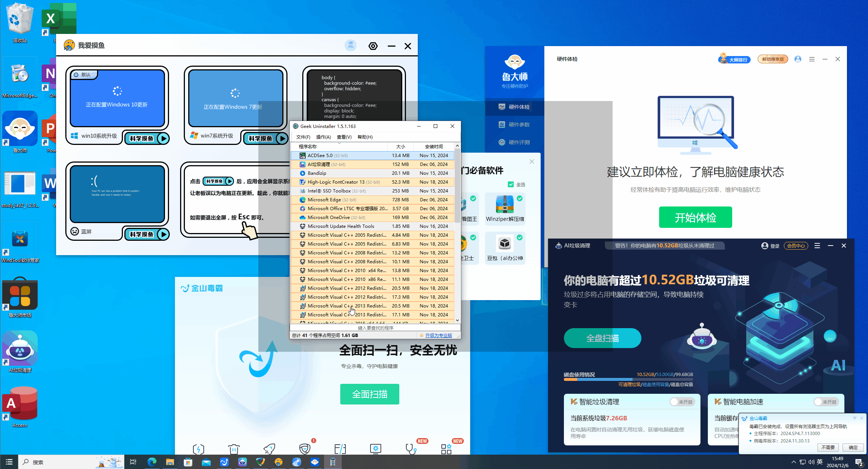Uncheck 豆包 software card checkmark
868x469 pixels.
tap(520, 237)
